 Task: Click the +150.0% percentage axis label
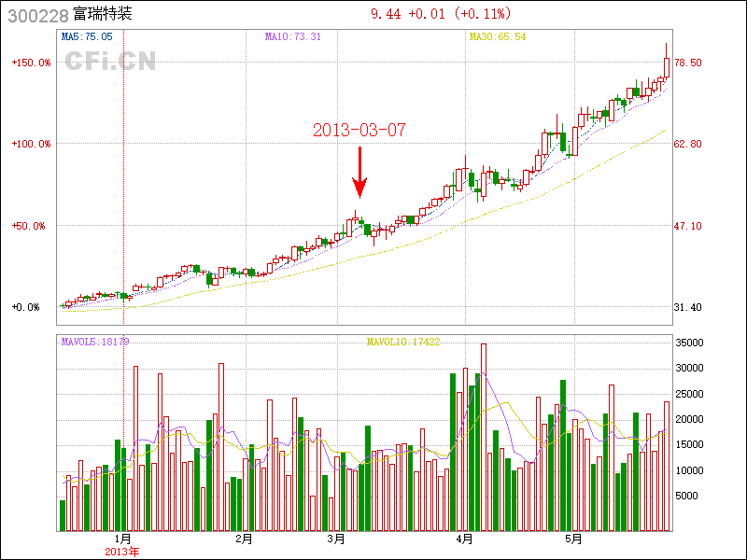click(x=31, y=63)
